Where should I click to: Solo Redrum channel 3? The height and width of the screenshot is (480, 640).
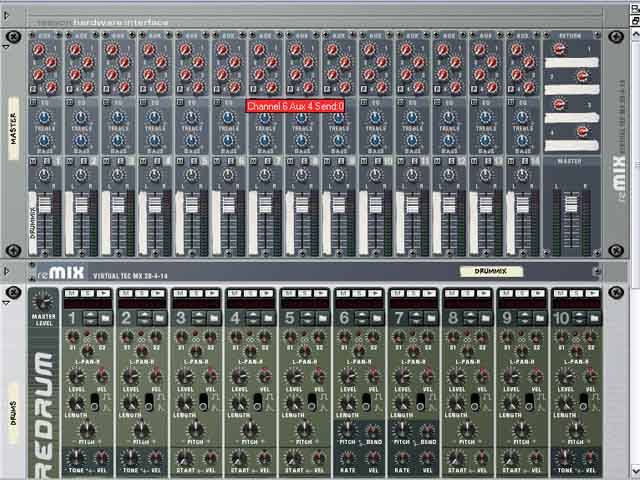pyautogui.click(x=196, y=293)
